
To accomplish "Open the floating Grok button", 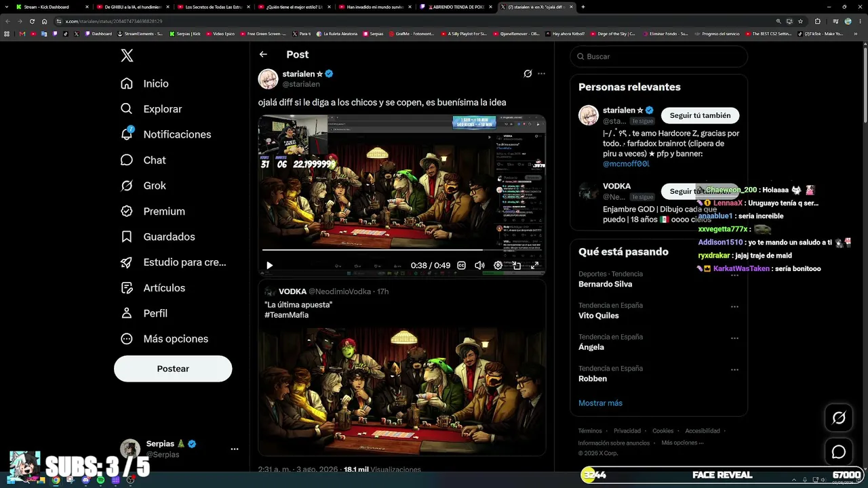I will pos(839,418).
